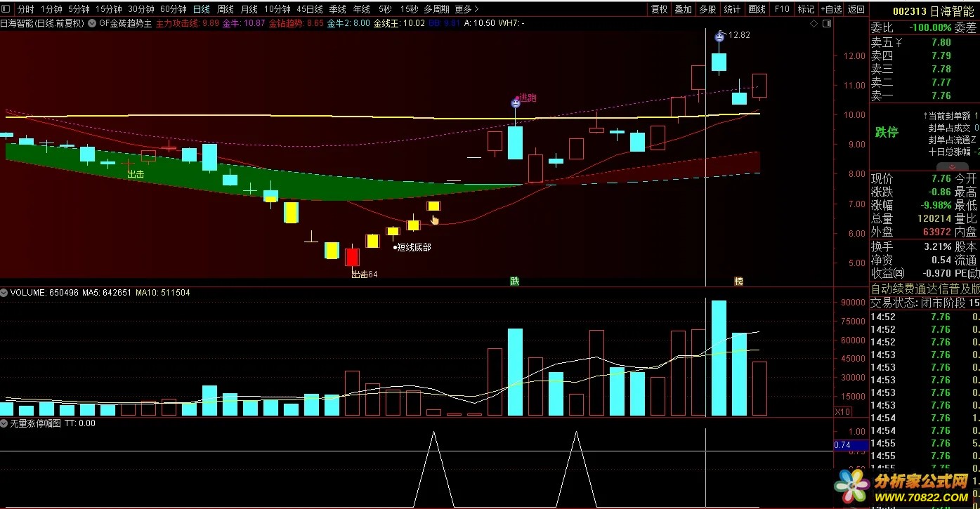Viewport: 980px width, 509px height.
Task: Click the X10 volume scale label
Action: [x=842, y=411]
